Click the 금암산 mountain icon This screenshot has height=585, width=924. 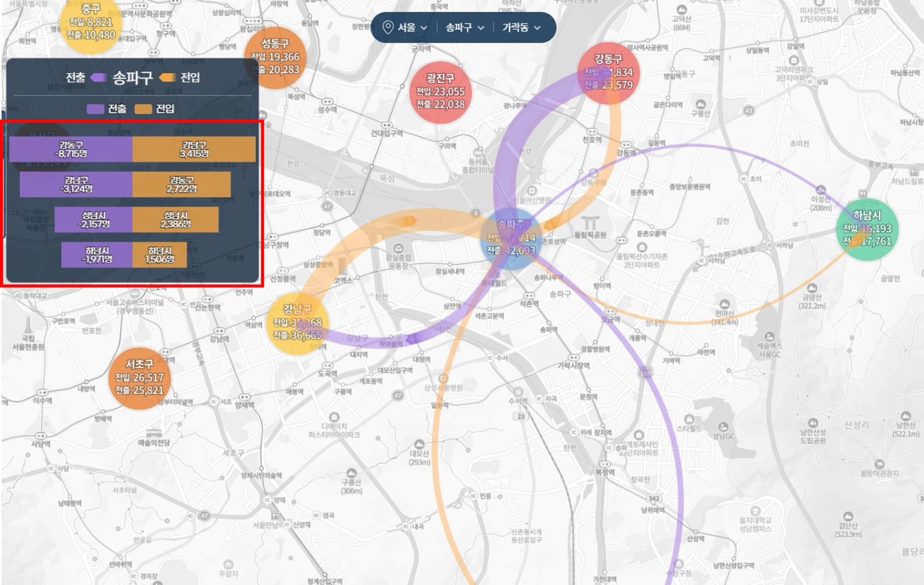click(812, 288)
